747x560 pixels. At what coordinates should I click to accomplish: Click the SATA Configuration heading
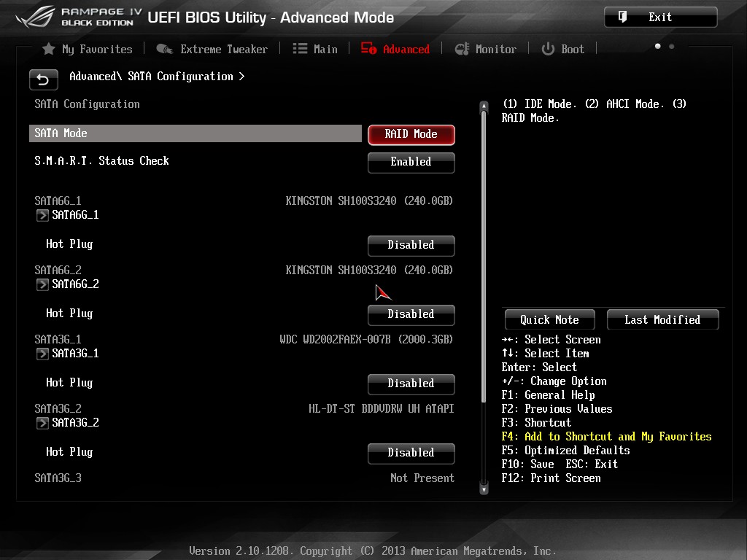[88, 104]
